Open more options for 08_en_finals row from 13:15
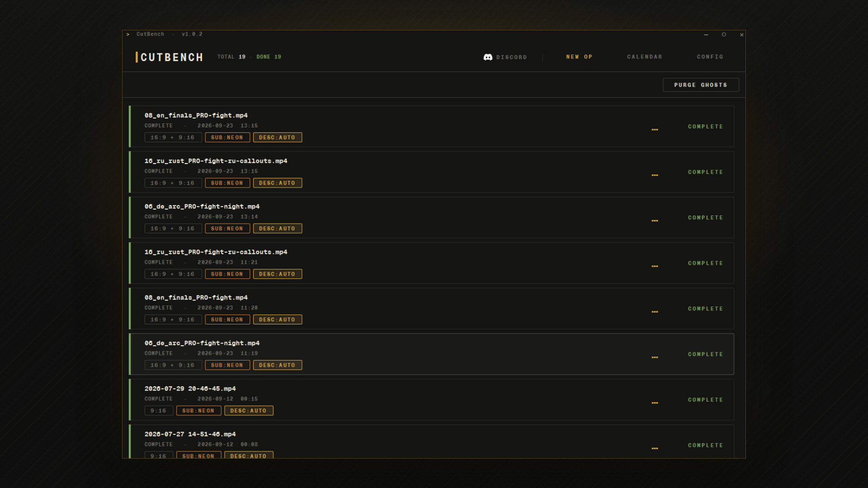This screenshot has height=488, width=868. click(x=655, y=130)
